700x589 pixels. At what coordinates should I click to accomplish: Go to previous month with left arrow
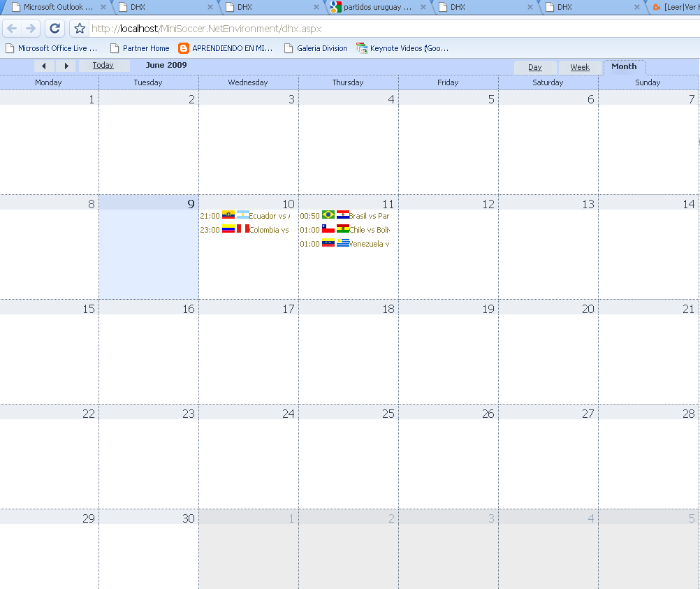click(44, 66)
